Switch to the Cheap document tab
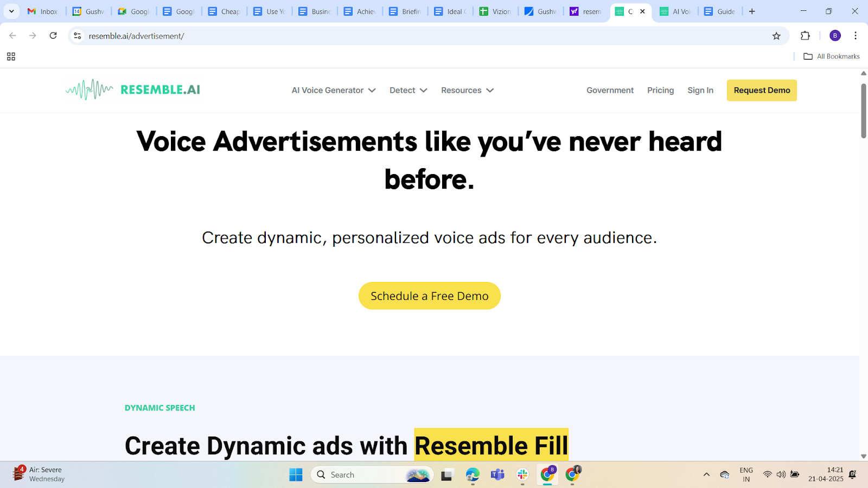This screenshot has width=868, height=488. 224,11
